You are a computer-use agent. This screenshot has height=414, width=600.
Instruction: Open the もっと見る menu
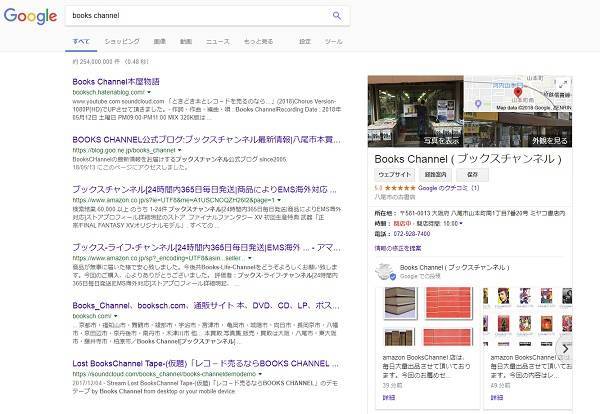[x=259, y=42]
